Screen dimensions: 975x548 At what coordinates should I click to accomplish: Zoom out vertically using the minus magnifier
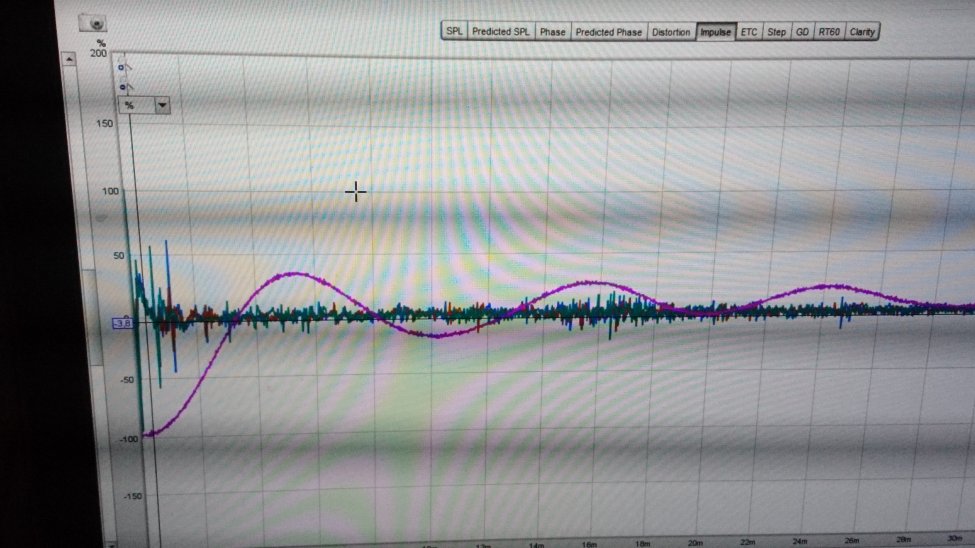tap(125, 86)
